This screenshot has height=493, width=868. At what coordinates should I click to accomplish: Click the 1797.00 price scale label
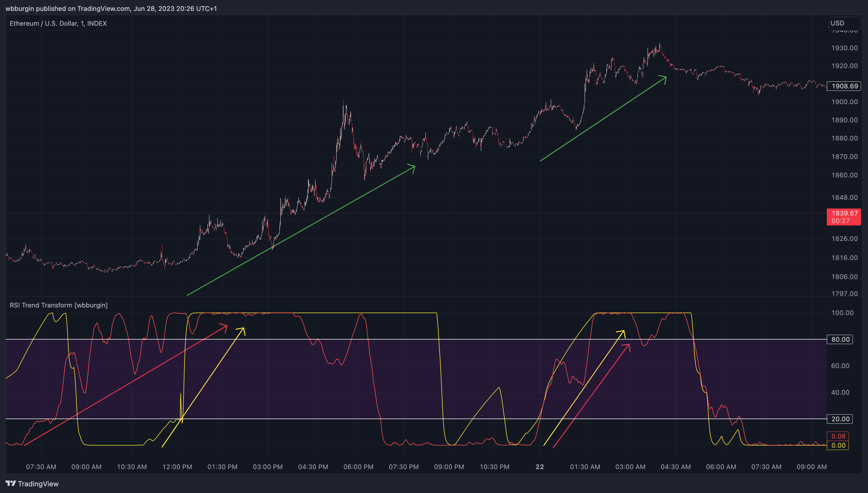point(844,294)
